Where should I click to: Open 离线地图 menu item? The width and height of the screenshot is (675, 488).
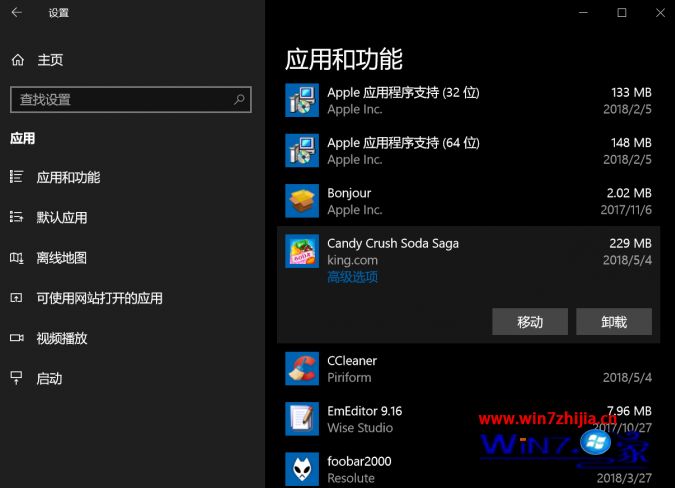tap(62, 258)
